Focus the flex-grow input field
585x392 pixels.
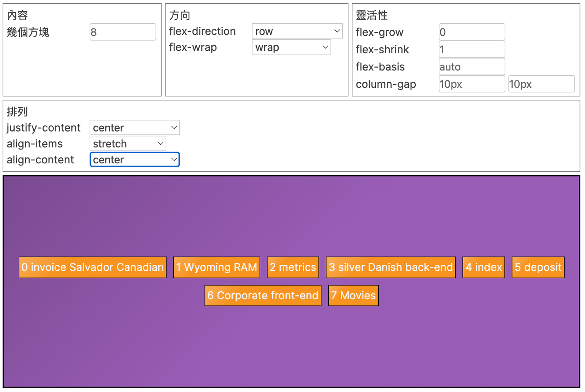tap(471, 32)
